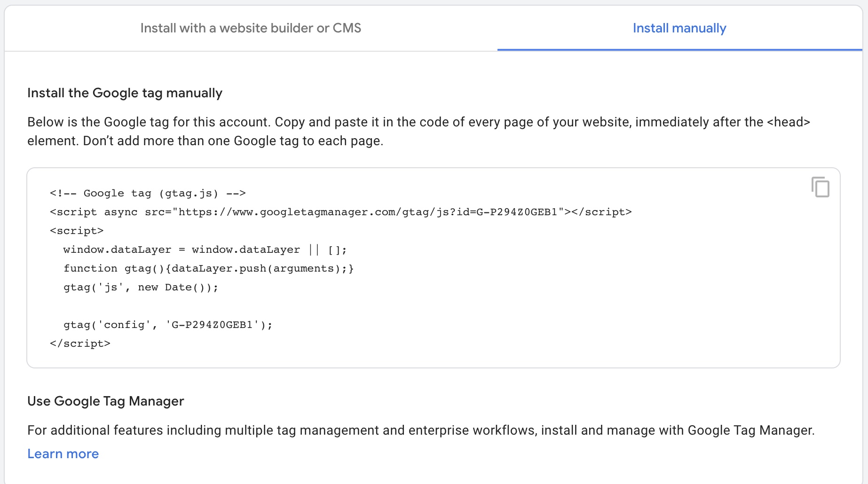Click the closing </script> tag line
This screenshot has height=484, width=868.
coord(80,343)
